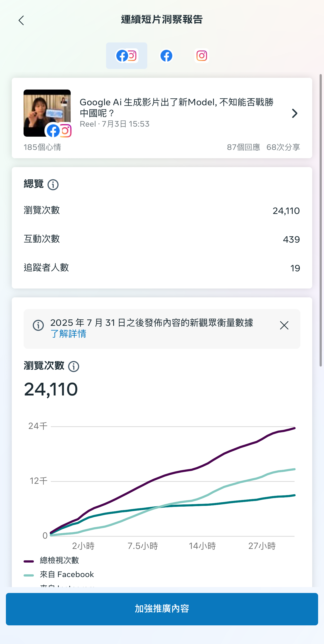This screenshot has height=644, width=324.
Task: Select the 來自 Facebook legend entry
Action: (x=59, y=575)
